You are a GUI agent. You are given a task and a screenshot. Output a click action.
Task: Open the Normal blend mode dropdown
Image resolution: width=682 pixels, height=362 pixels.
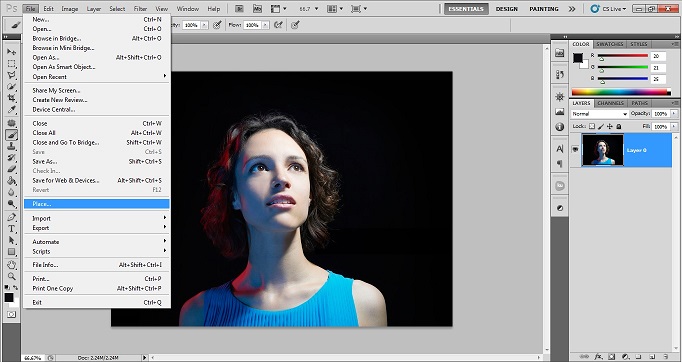(x=599, y=114)
